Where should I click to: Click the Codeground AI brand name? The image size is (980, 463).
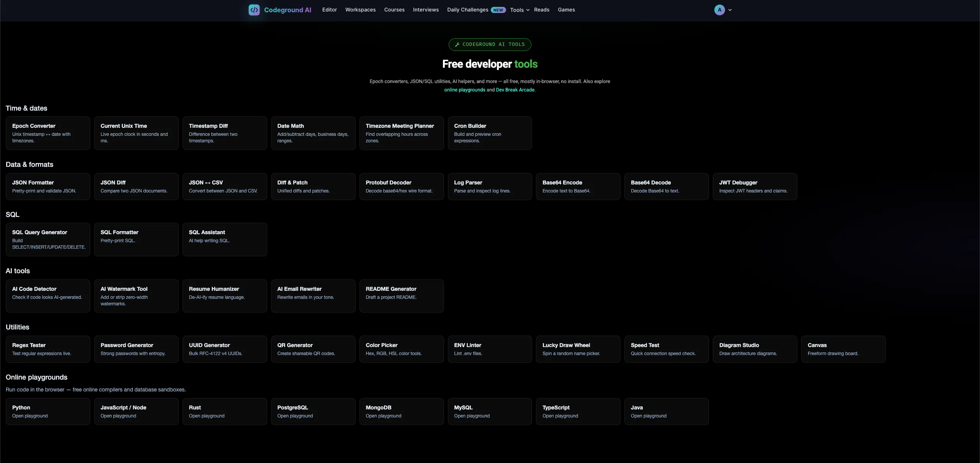click(287, 10)
